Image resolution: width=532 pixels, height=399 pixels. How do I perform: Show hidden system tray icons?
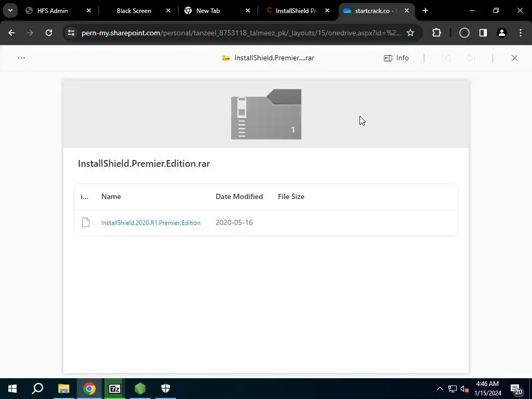[440, 389]
